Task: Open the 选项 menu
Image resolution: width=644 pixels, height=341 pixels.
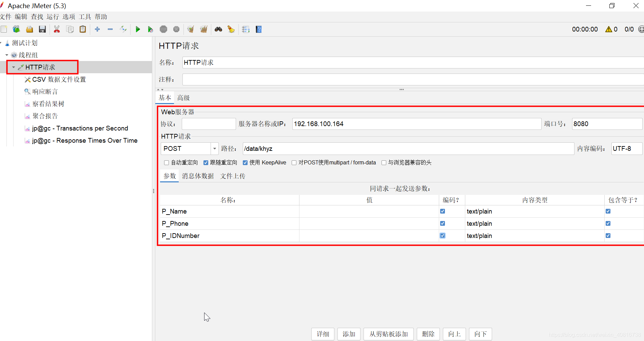Action: point(69,17)
